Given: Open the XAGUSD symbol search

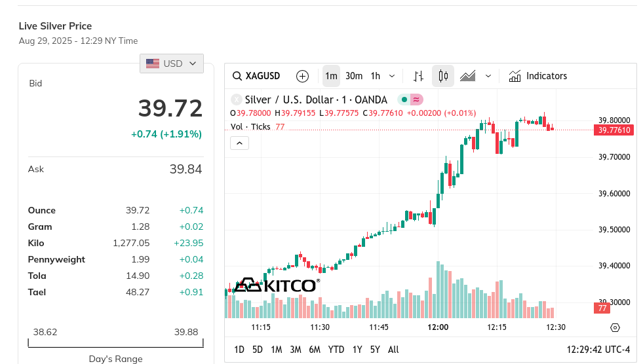Looking at the screenshot, I should pyautogui.click(x=256, y=76).
